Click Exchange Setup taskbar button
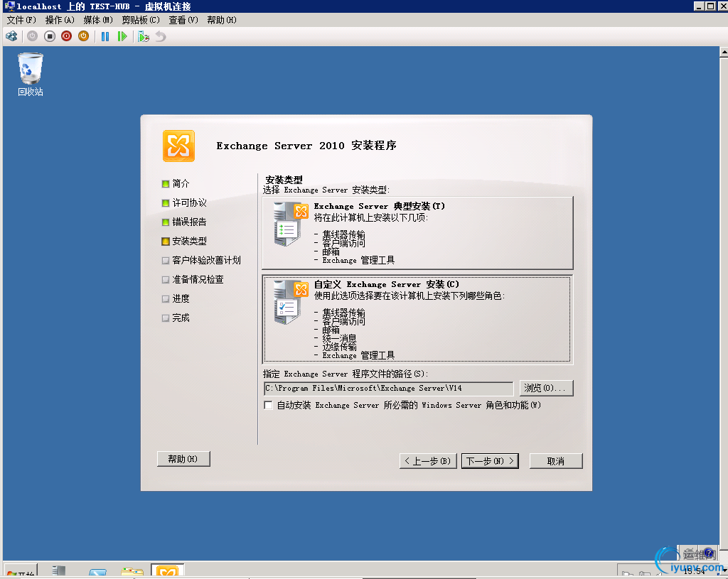728x579 pixels. tap(168, 570)
